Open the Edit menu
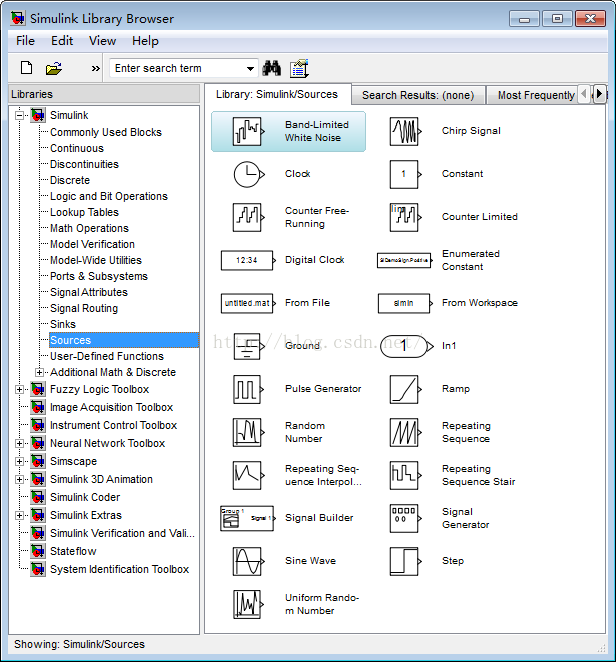Screen dimensions: 616x662 click(x=62, y=41)
